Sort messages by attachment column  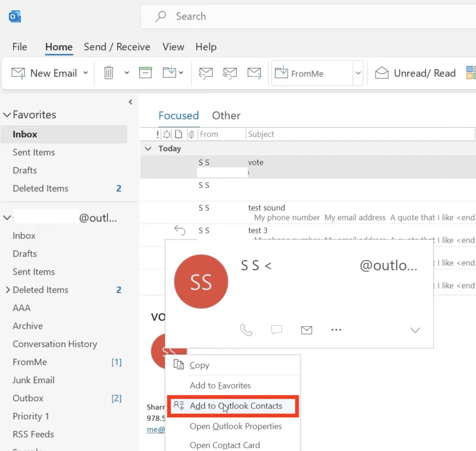[191, 134]
